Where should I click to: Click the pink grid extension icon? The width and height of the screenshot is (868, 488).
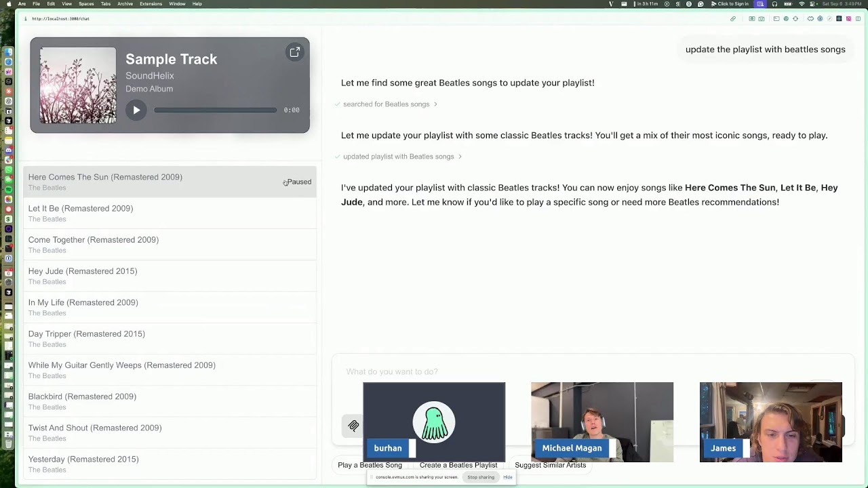point(848,19)
